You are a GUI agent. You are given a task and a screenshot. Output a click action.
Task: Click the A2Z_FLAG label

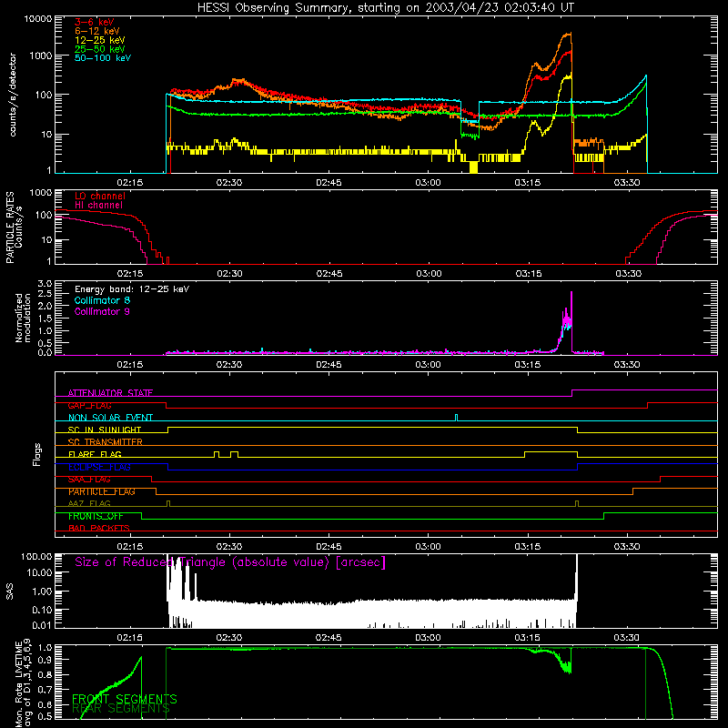point(89,503)
